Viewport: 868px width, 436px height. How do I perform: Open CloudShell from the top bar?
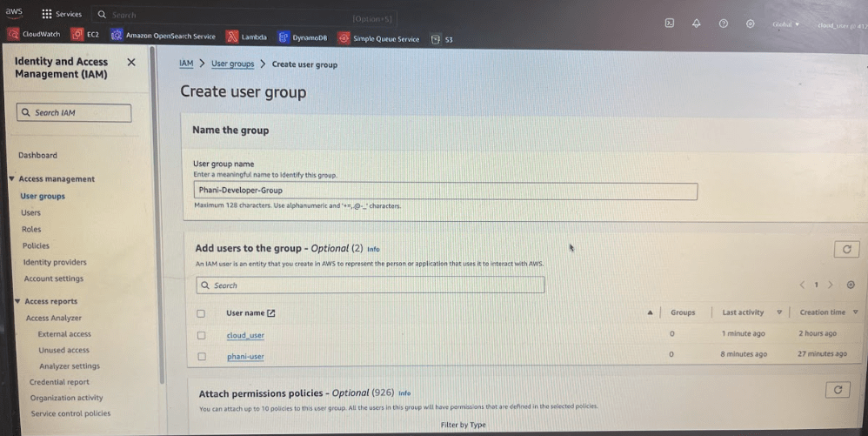coord(669,23)
